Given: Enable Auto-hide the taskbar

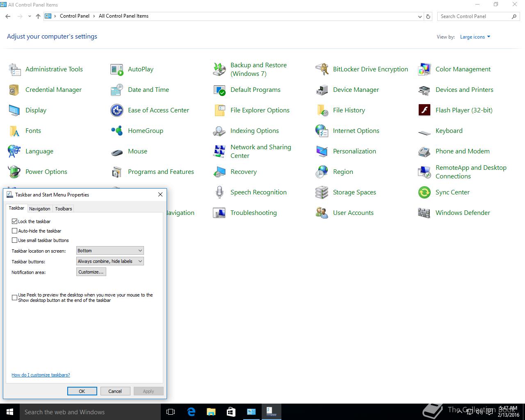Looking at the screenshot, I should (x=15, y=231).
